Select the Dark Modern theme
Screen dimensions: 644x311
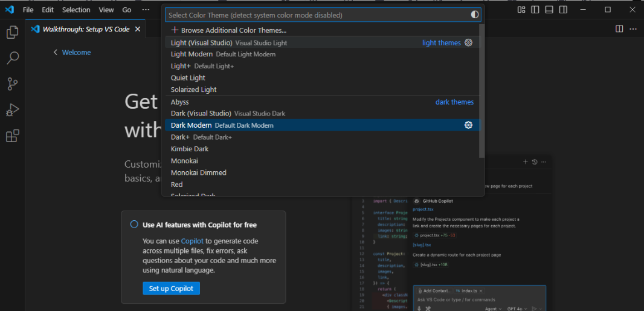[x=322, y=125]
